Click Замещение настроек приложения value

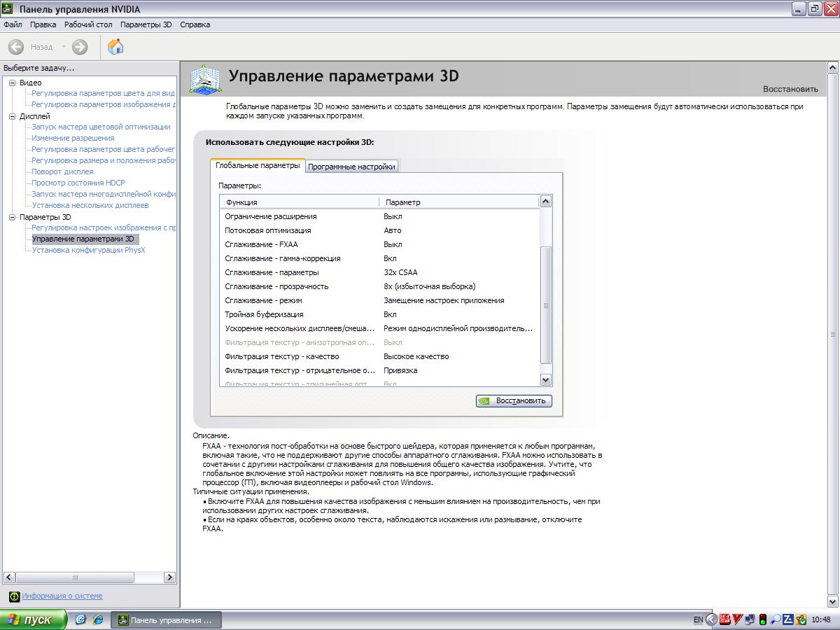(x=444, y=300)
